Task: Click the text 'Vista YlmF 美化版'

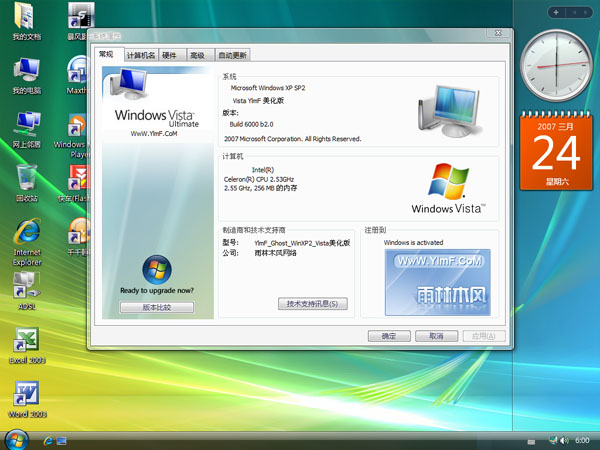Action: coord(258,101)
